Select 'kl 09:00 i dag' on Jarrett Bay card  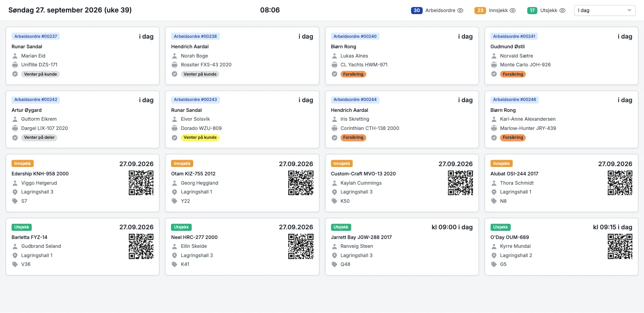[x=452, y=227]
